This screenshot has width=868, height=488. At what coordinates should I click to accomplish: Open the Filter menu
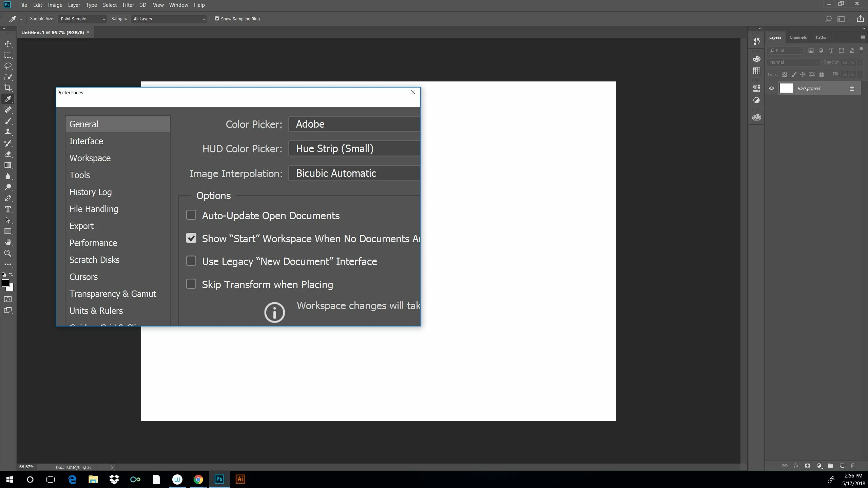[x=128, y=5]
